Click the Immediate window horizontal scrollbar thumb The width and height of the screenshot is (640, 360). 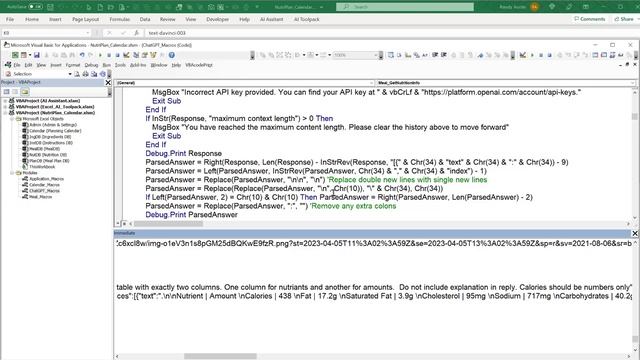pos(220,356)
